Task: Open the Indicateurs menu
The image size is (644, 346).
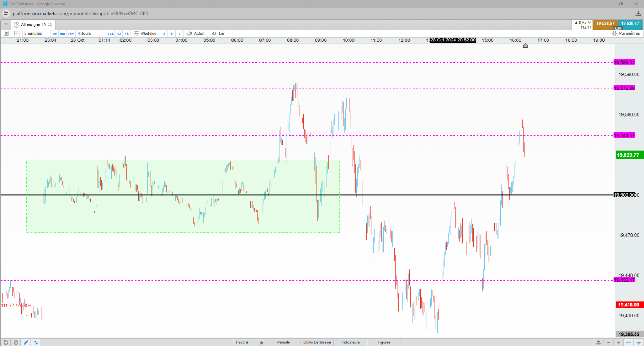Action: (351, 342)
